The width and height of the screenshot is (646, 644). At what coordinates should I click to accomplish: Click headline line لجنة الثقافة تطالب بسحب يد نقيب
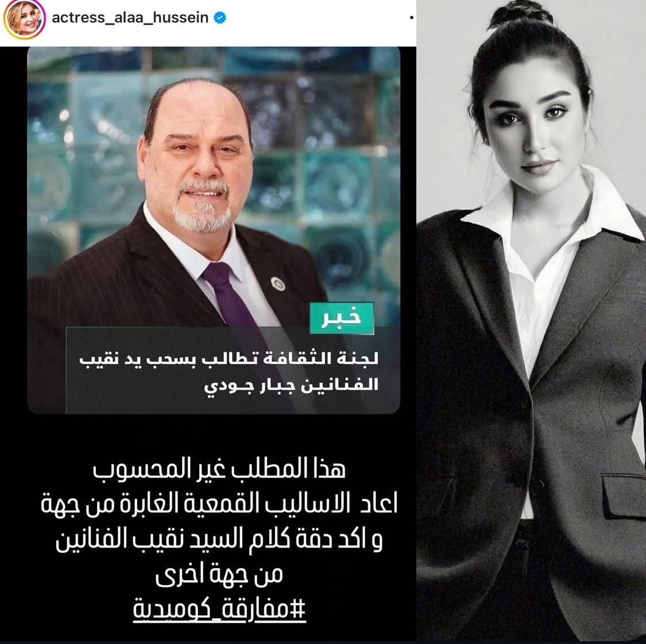[229, 358]
